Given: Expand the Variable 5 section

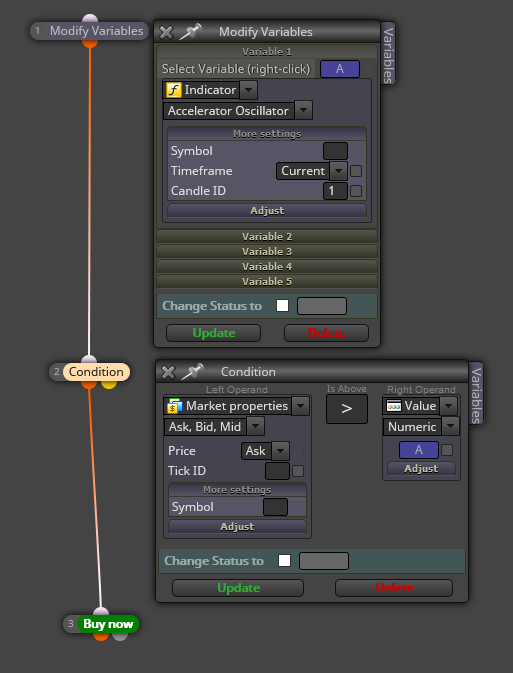Looking at the screenshot, I should 267,282.
